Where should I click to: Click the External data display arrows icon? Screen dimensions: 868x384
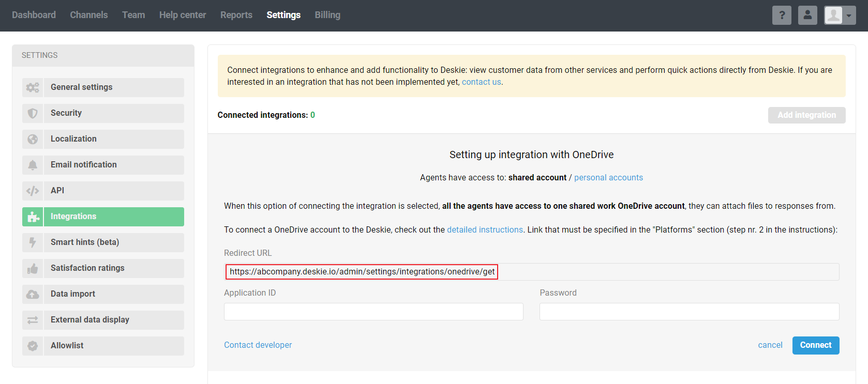click(x=33, y=320)
